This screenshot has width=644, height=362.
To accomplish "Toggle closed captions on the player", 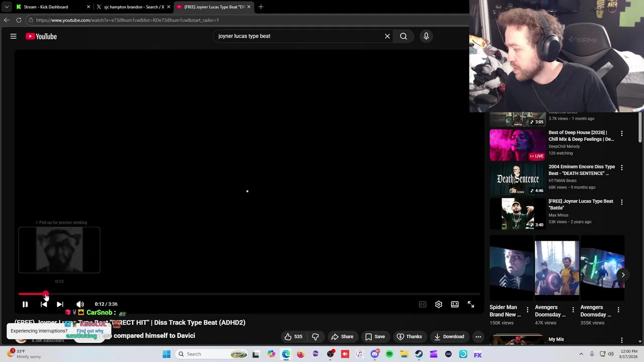I will (423, 304).
